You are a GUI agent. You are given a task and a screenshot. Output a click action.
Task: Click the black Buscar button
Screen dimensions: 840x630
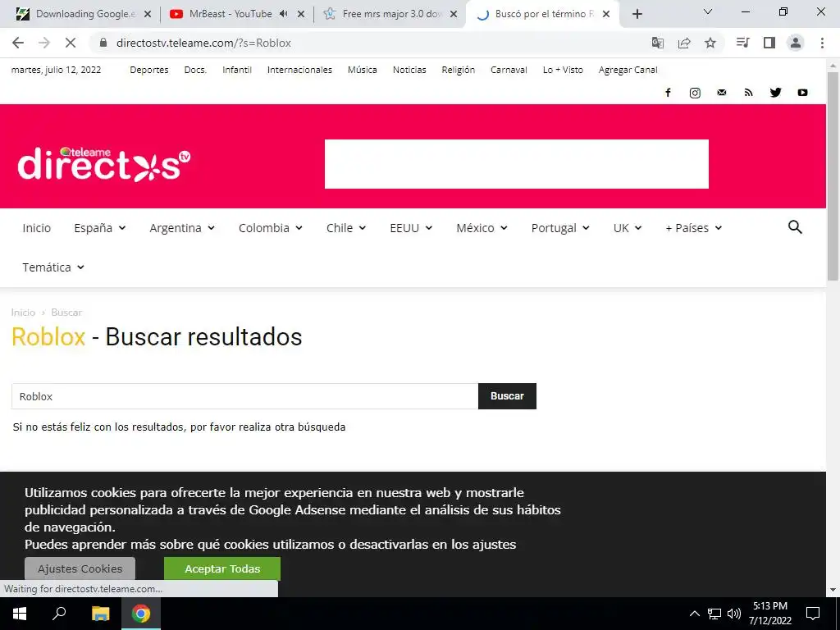tap(507, 396)
